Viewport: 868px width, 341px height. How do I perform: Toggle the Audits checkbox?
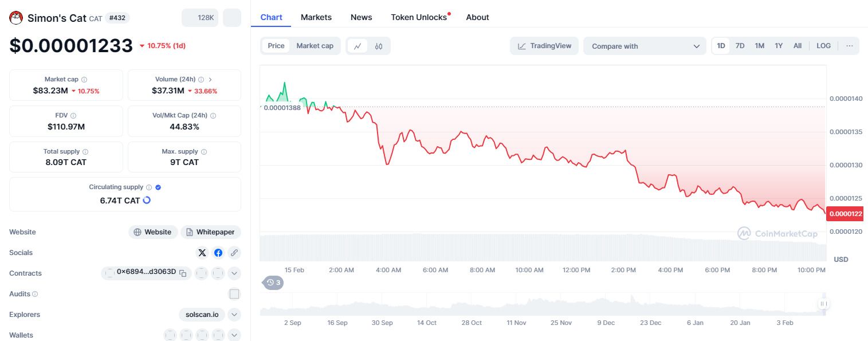click(234, 294)
